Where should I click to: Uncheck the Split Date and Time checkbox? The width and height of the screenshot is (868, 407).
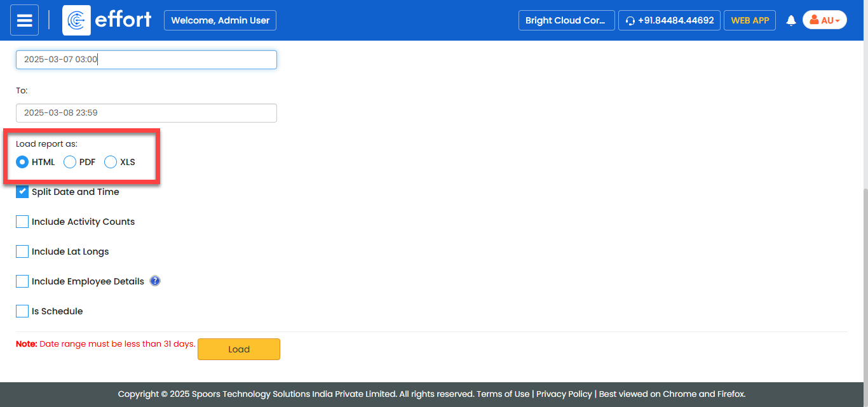point(22,192)
